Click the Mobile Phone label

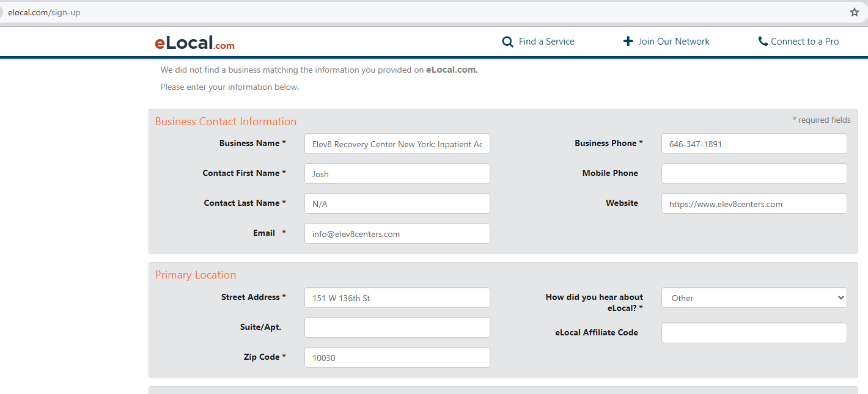(x=610, y=173)
